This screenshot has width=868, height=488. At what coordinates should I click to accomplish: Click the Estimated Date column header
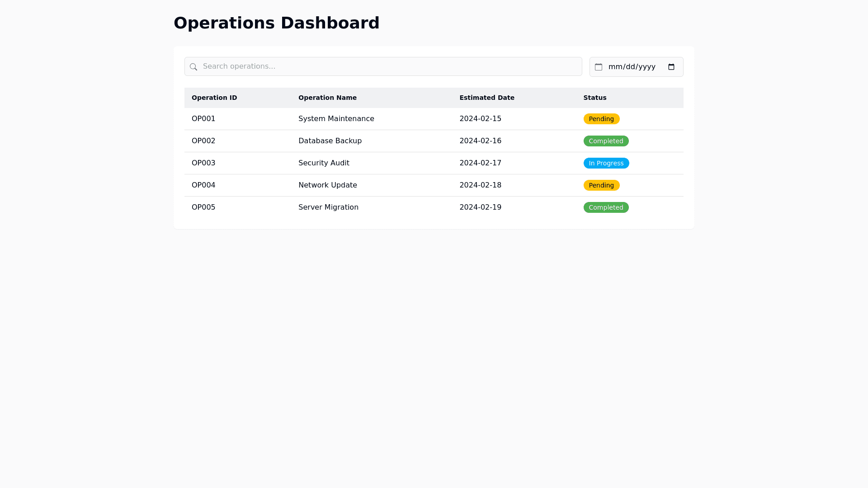click(487, 98)
